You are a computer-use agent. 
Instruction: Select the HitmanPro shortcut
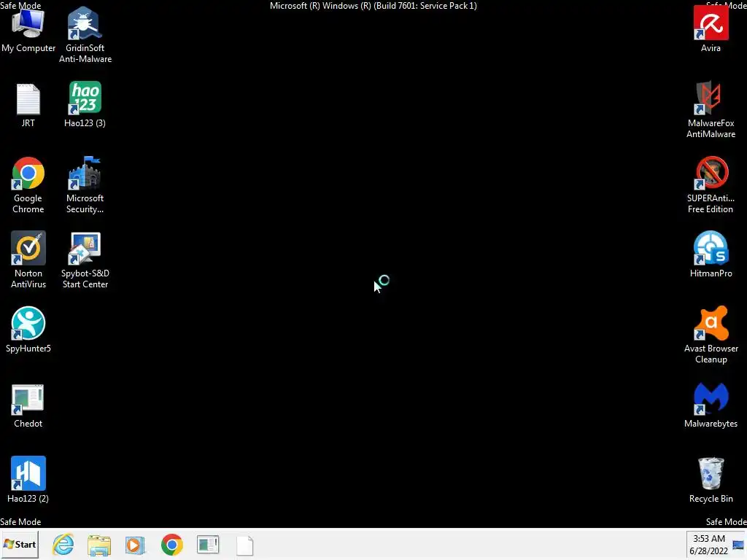pyautogui.click(x=711, y=254)
